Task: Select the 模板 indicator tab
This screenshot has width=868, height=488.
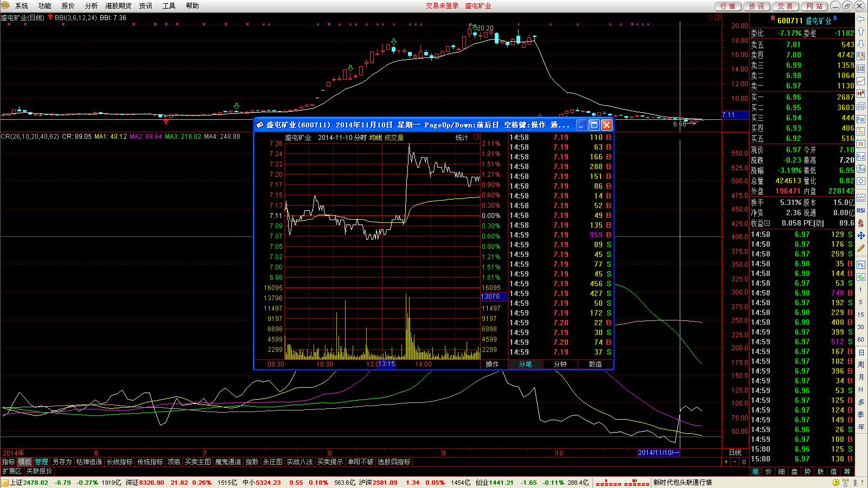Action: coord(25,462)
